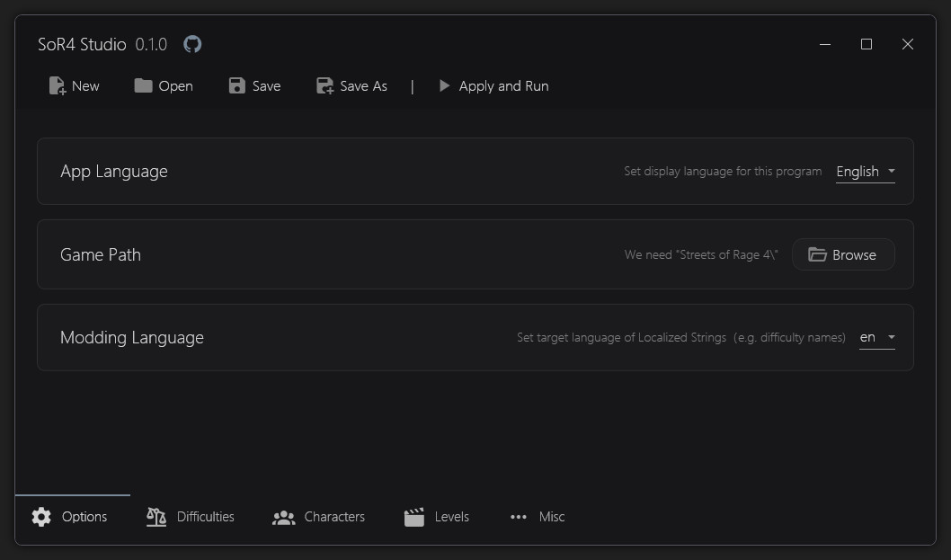The height and width of the screenshot is (560, 951).
Task: Click the folder icon on the Browse button
Action: (x=817, y=254)
